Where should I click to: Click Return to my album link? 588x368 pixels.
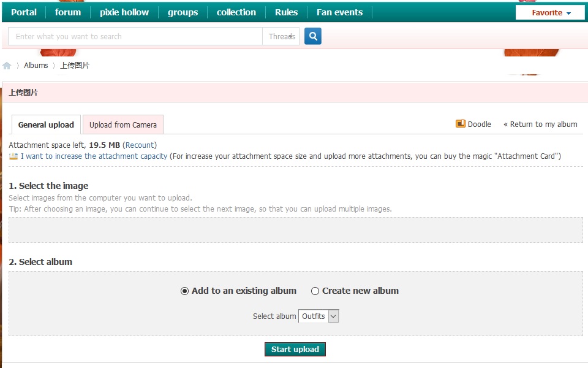point(540,124)
